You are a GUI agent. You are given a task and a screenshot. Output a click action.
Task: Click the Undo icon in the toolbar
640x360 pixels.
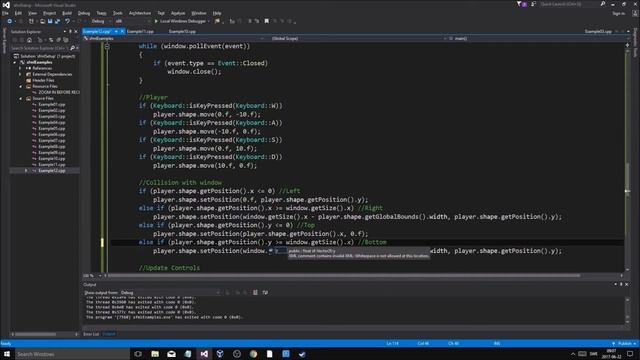point(67,21)
